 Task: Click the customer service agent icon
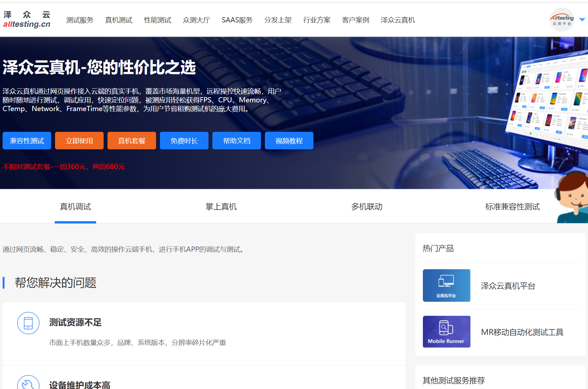[572, 197]
